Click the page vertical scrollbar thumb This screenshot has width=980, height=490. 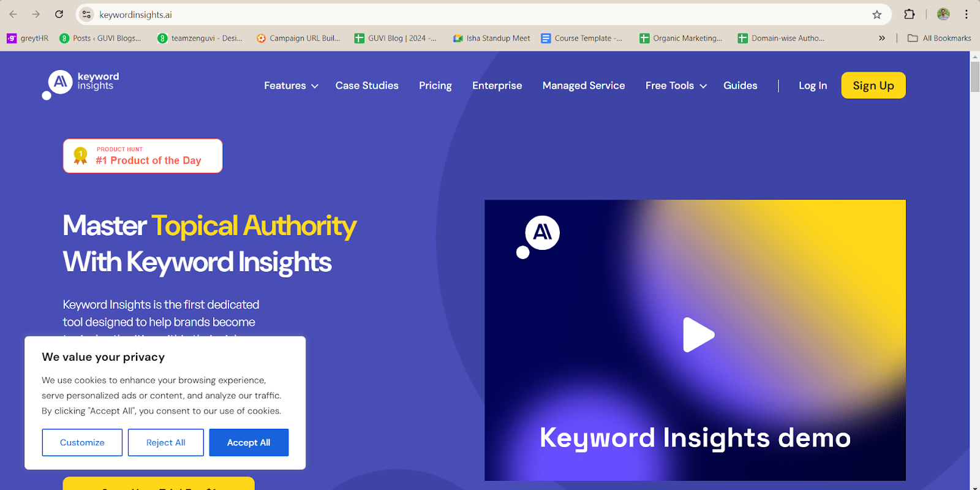[x=974, y=77]
